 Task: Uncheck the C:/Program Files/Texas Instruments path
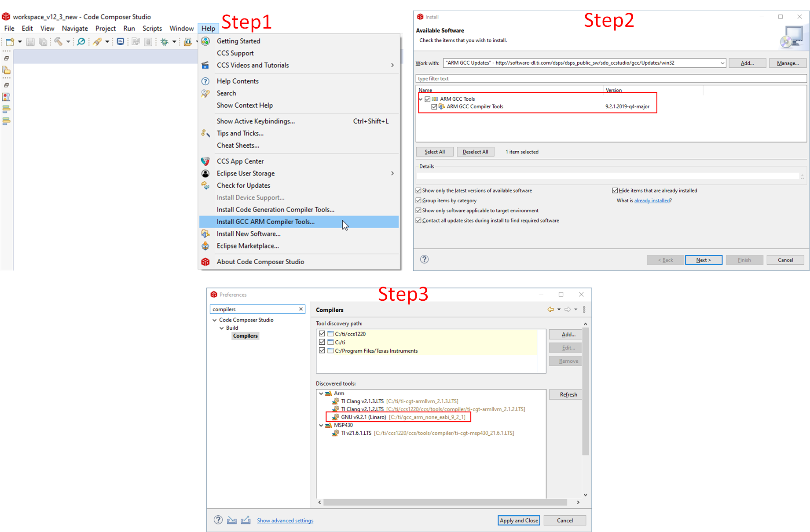tap(322, 350)
